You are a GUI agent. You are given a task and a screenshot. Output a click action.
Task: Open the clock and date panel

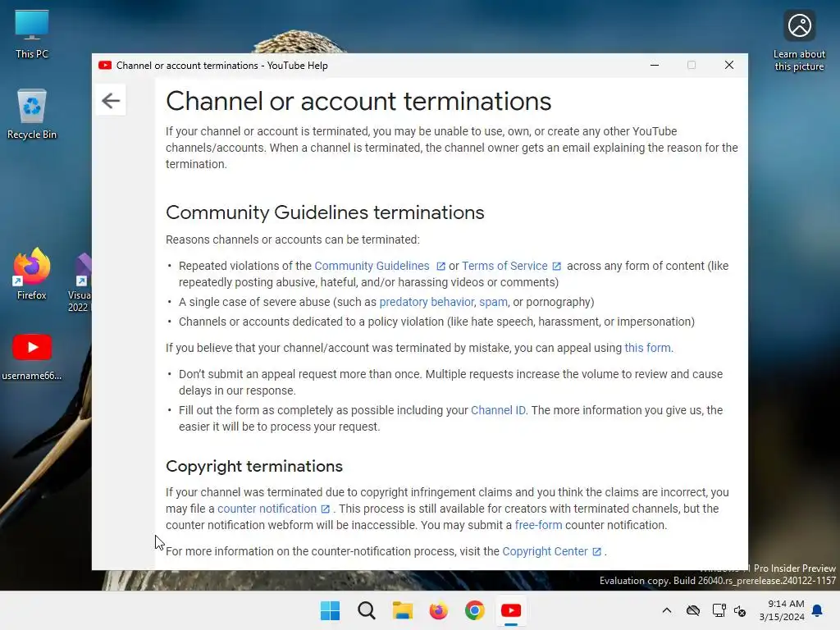point(782,610)
